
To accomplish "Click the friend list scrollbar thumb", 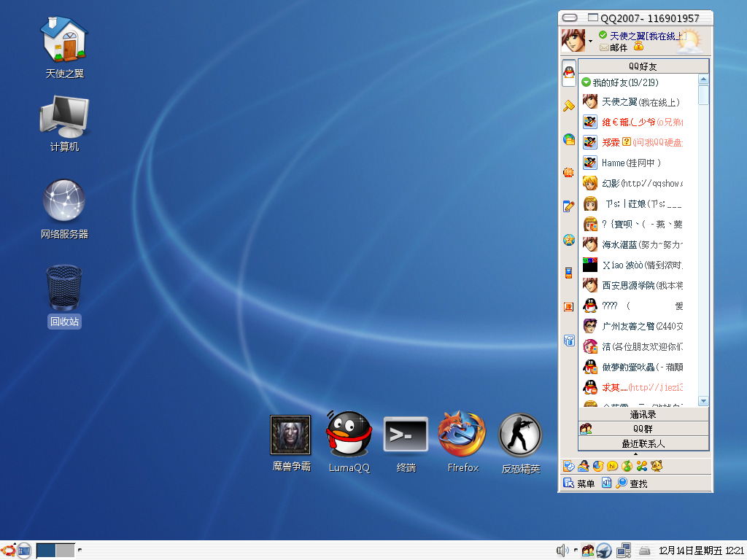I will point(703,95).
